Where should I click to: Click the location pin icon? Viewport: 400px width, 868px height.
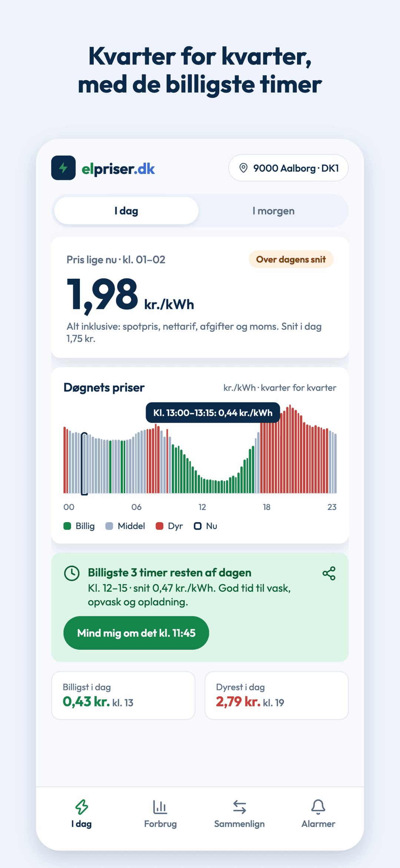pos(243,168)
